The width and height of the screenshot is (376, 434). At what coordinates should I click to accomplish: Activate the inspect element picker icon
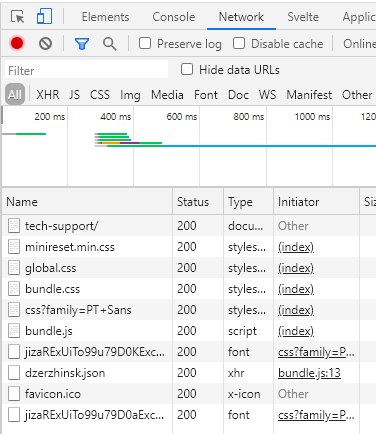17,16
